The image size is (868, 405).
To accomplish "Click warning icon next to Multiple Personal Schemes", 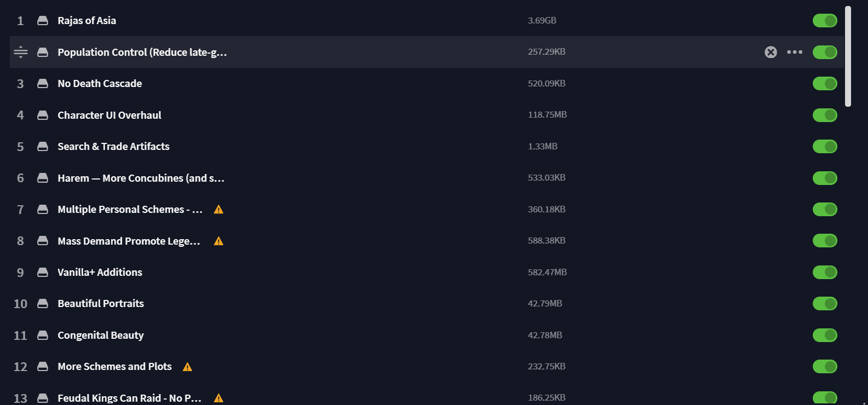I will coord(219,209).
